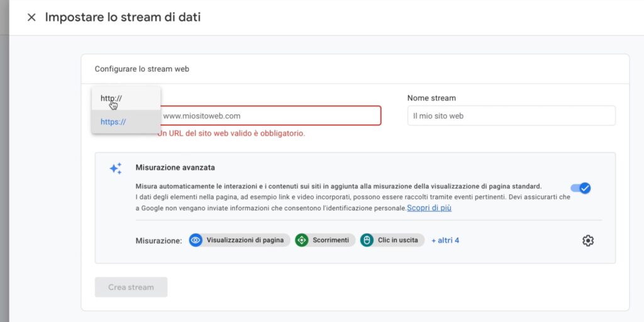
Task: Click the 'Configurare lo stream web' header
Action: [142, 69]
